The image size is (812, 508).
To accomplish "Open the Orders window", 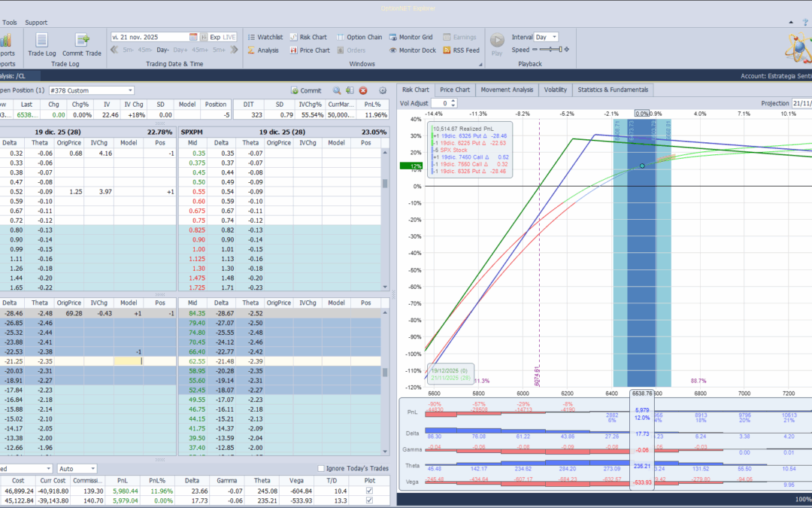I will tap(351, 50).
